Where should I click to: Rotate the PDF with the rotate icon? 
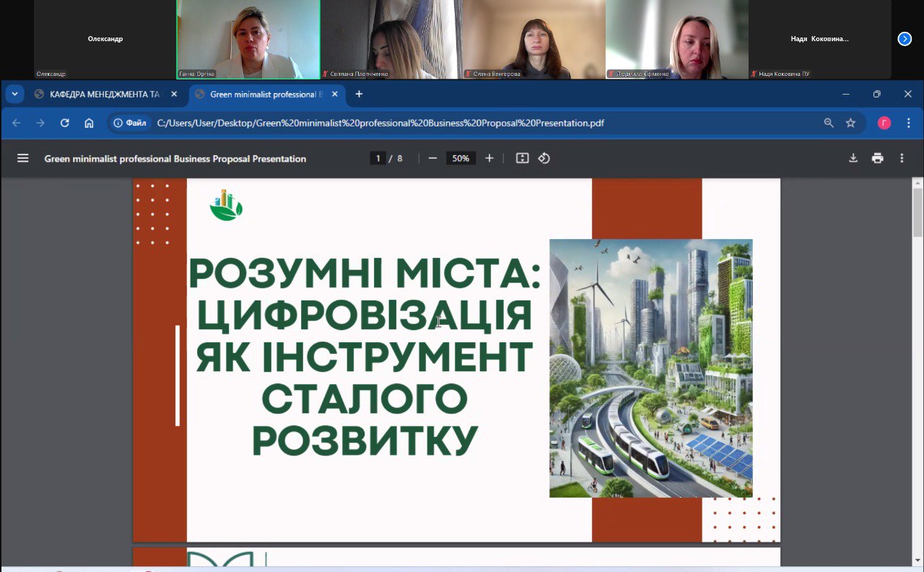coord(544,158)
